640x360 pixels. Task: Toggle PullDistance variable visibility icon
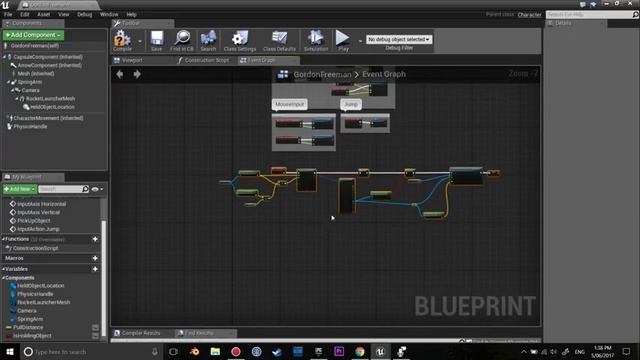95,327
